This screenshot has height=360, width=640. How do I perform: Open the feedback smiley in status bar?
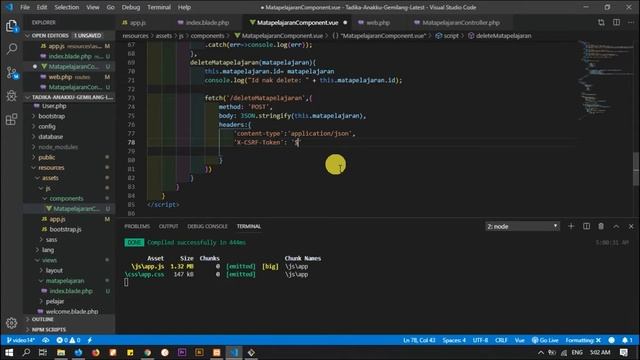pyautogui.click(x=611, y=340)
